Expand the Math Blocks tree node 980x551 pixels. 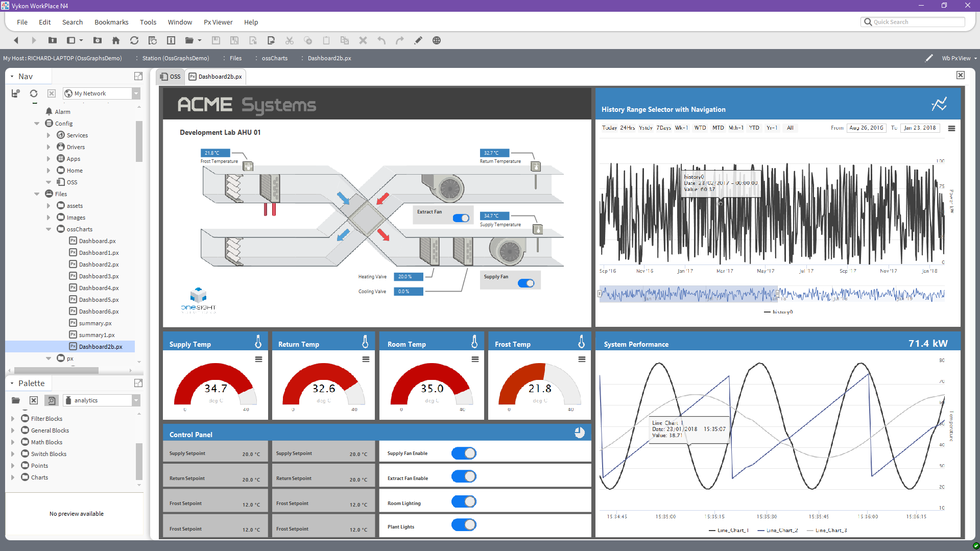13,442
